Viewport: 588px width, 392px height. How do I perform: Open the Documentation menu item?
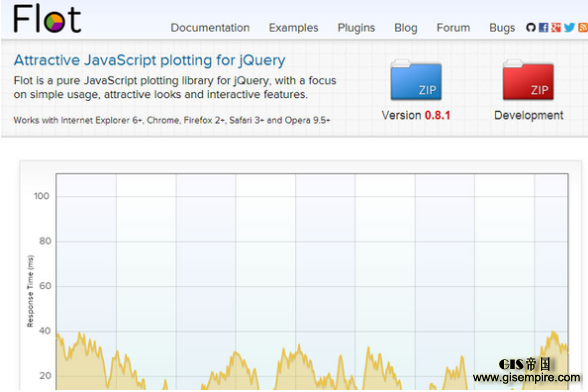[210, 28]
